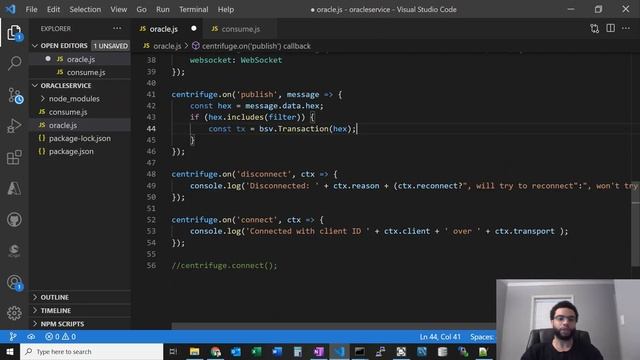
Task: Open the Selection menu
Action: 85,9
